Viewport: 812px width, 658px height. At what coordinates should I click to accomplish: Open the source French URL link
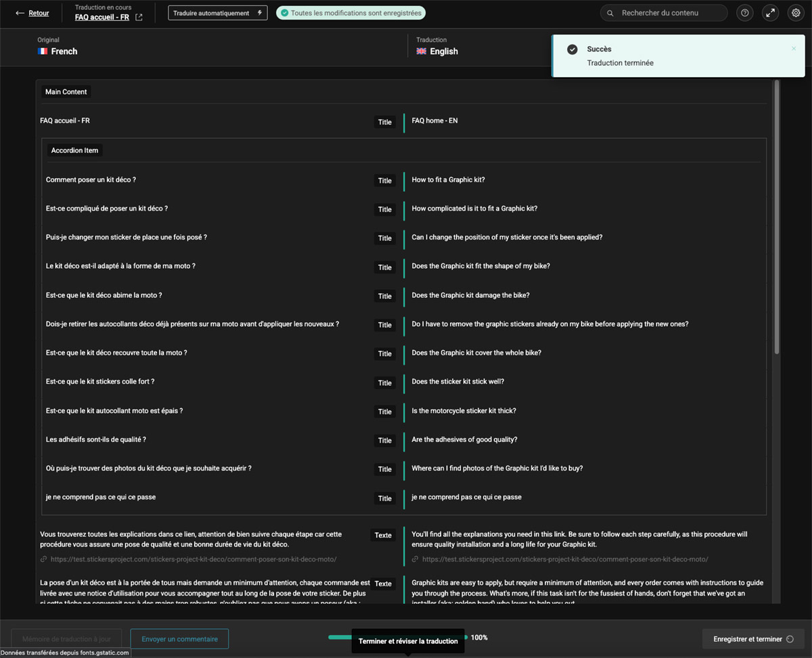[x=194, y=559]
